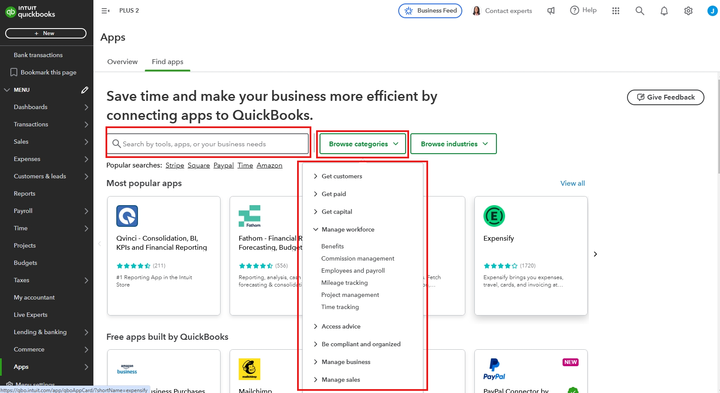The height and width of the screenshot is (393, 720).
Task: Expand Dashboards submenu arrow
Action: (x=86, y=107)
